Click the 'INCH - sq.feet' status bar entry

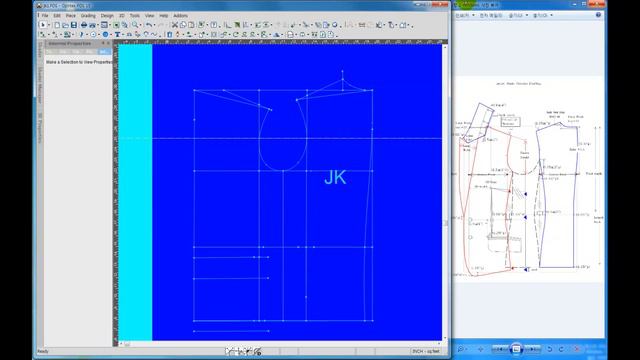point(426,351)
